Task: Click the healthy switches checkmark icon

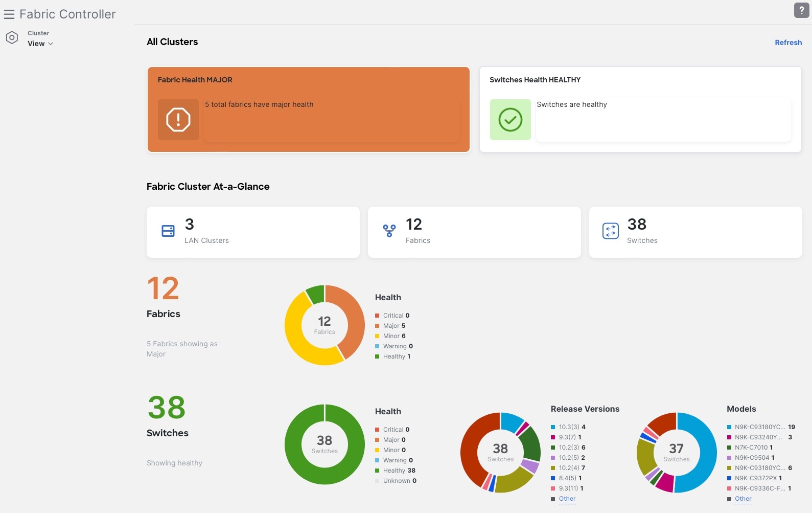Action: click(x=510, y=120)
